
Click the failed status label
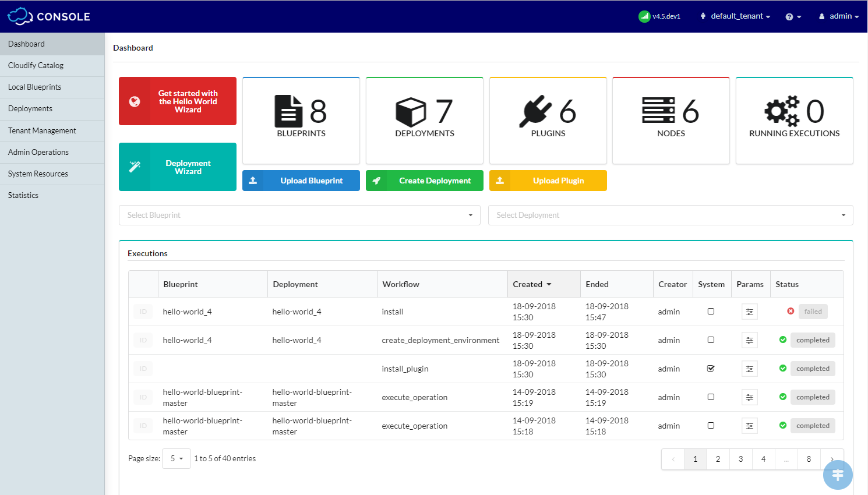click(x=813, y=312)
